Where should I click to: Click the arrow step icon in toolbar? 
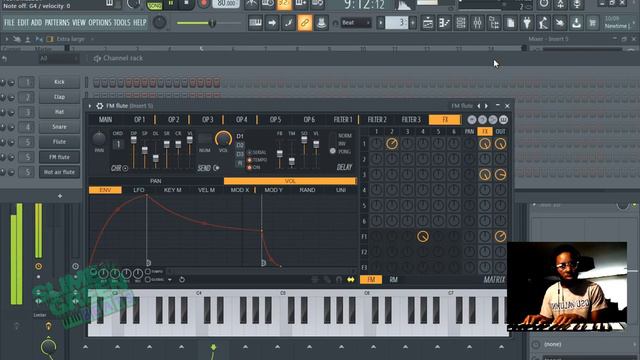272,23
